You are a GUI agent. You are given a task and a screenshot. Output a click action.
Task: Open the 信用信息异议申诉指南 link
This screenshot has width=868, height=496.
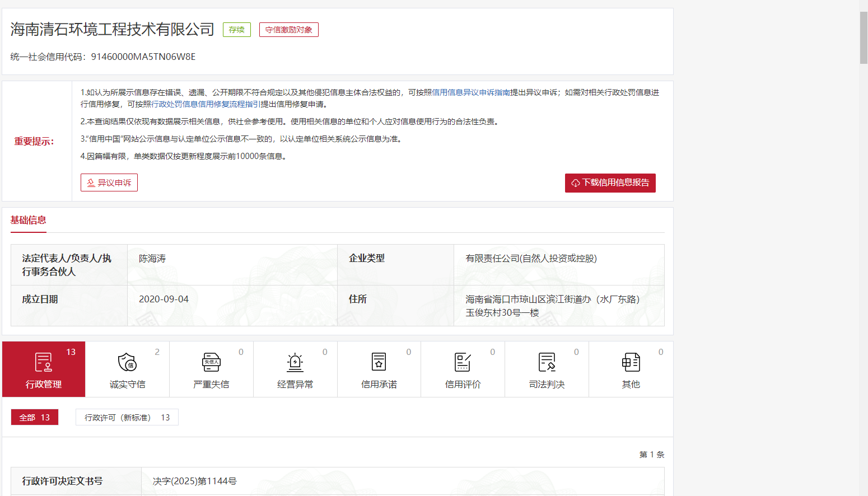point(470,92)
